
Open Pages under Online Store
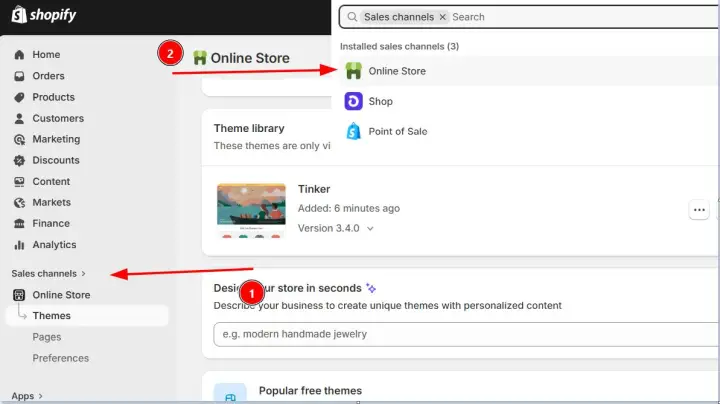[x=47, y=337]
